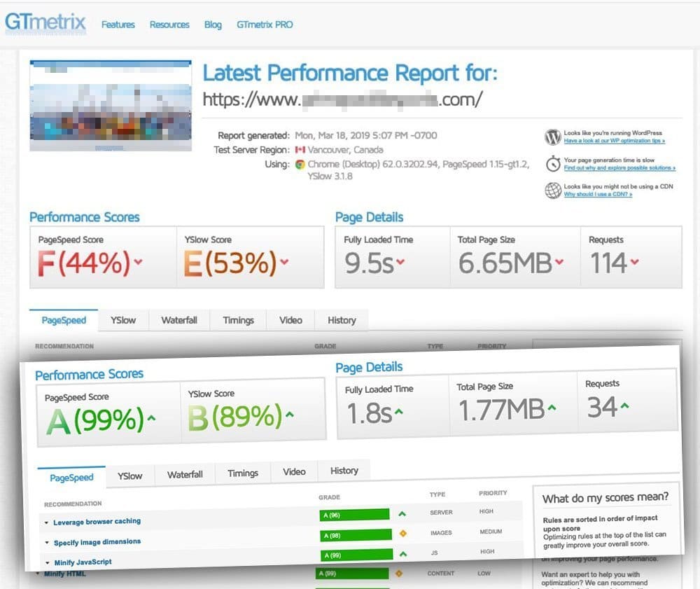The height and width of the screenshot is (589, 700).
Task: Select the lower PageSpeed tab in overlay
Action: click(71, 478)
